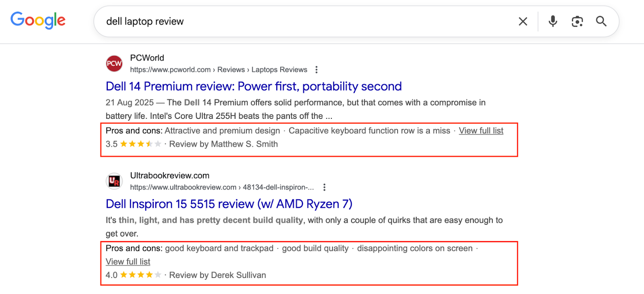Viewport: 644px width, 294px height.
Task: Click the magnifying glass search icon
Action: point(601,21)
